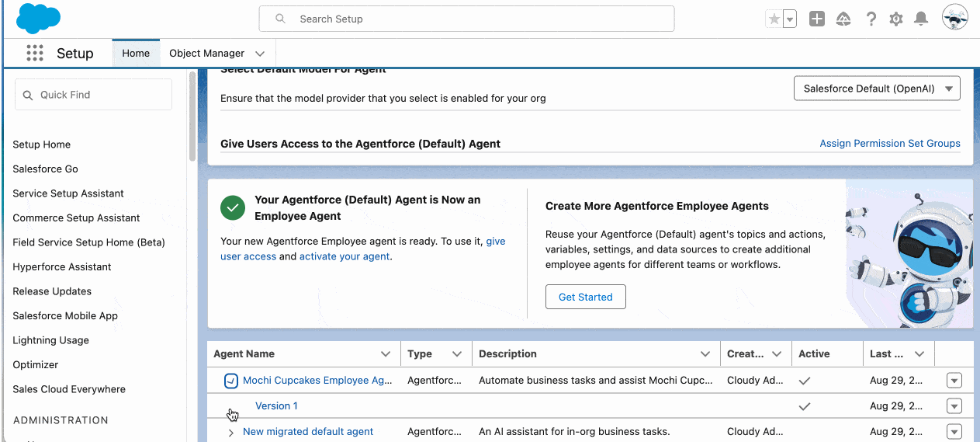Viewport: 980px width, 442px height.
Task: Open Commerce Setup Assistant in the sidebar
Action: tap(76, 218)
